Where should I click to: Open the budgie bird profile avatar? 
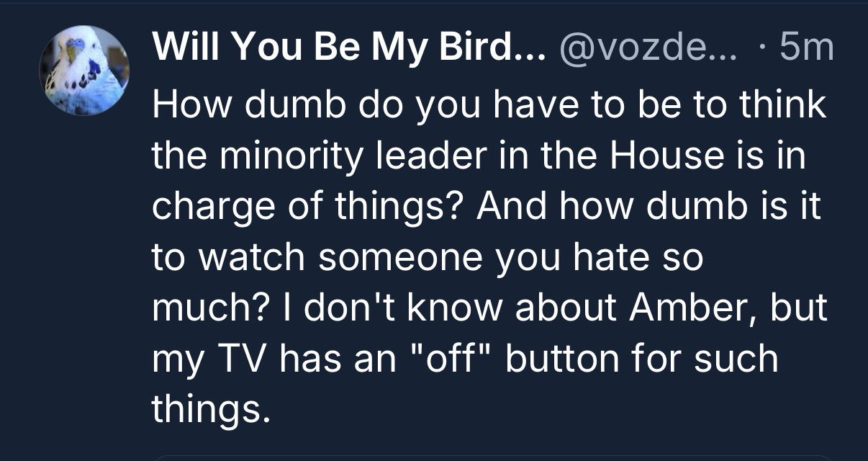84,71
